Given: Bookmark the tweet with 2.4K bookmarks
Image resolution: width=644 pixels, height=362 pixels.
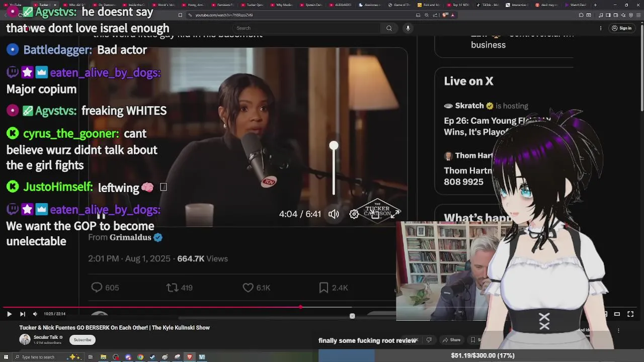Looking at the screenshot, I should (x=333, y=288).
